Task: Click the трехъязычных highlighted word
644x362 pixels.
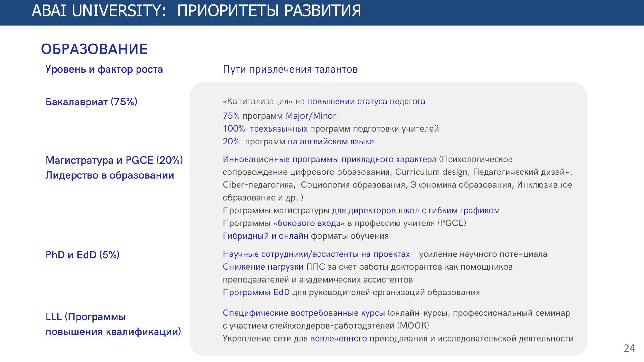Action: [x=279, y=129]
